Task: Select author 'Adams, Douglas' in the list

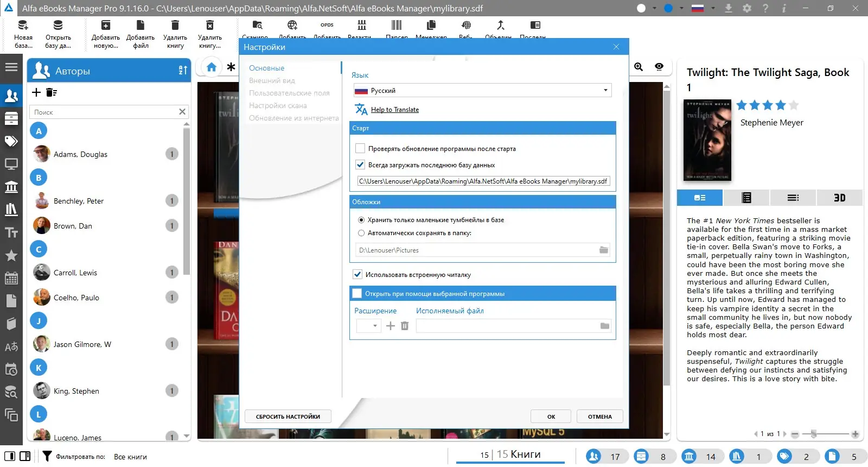Action: [106, 154]
